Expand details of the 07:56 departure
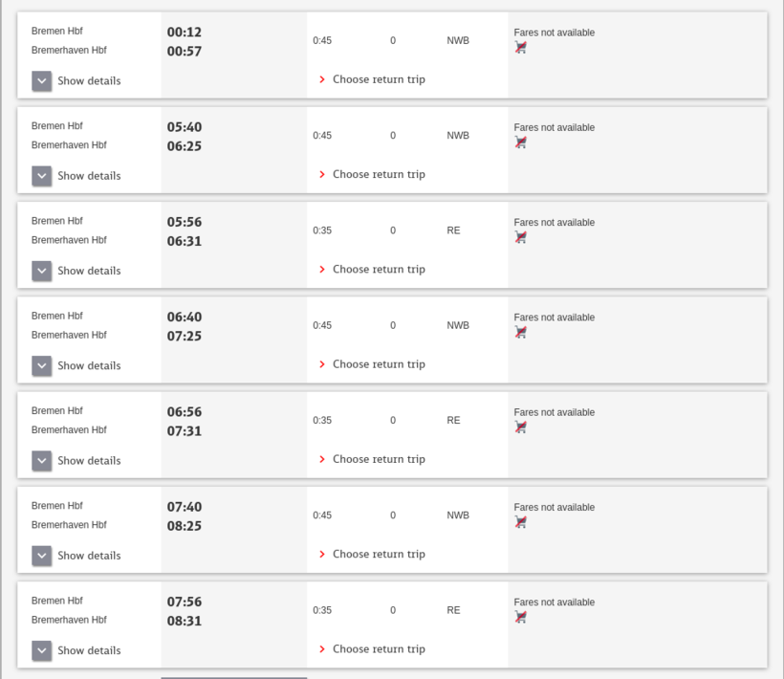This screenshot has height=679, width=784. (x=41, y=650)
